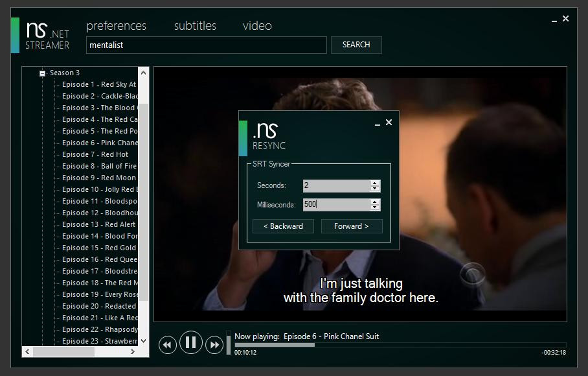Select Episode 2 - Cackle-Blad
Viewport: 588px width, 376px height.
pos(100,96)
